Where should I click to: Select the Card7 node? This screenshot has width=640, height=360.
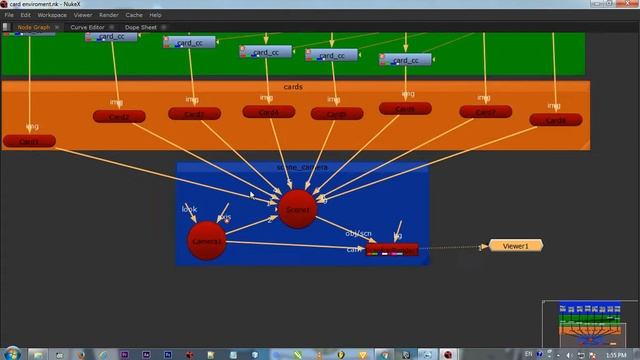coord(486,112)
